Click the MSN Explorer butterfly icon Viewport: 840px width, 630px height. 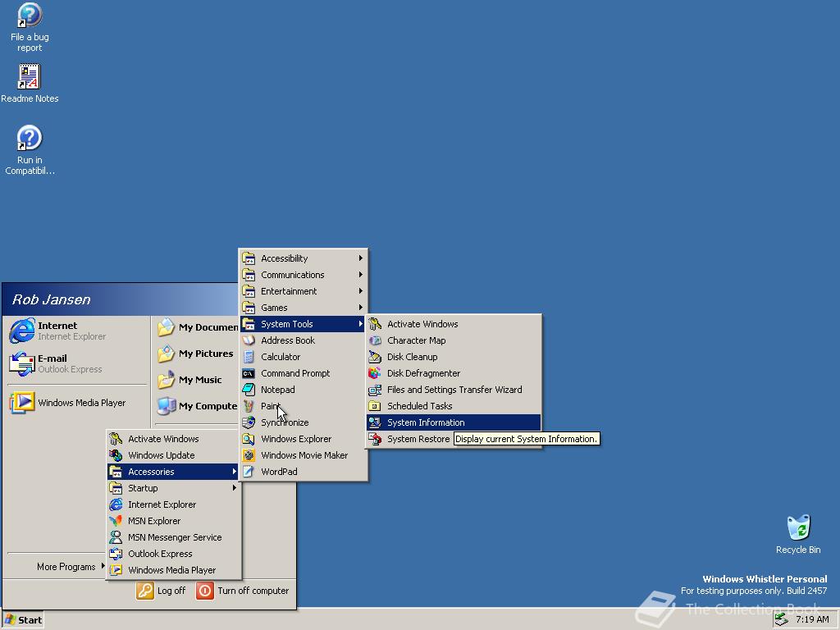(x=116, y=521)
